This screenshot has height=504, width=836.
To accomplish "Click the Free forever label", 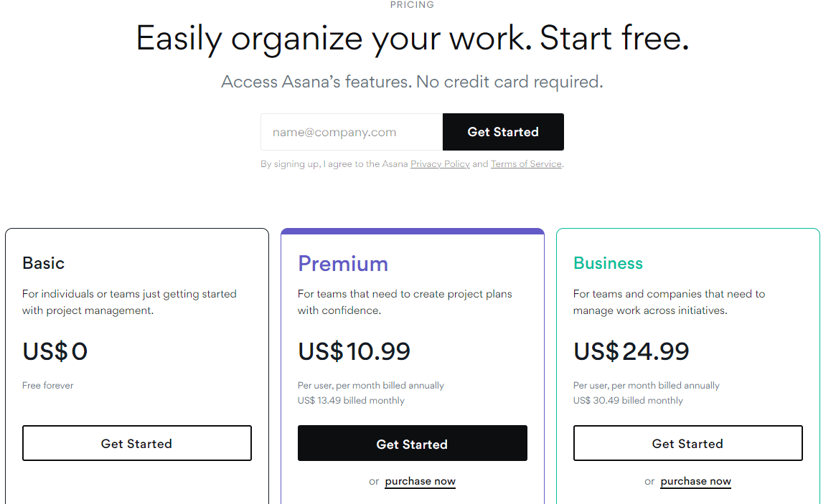I will point(47,385).
